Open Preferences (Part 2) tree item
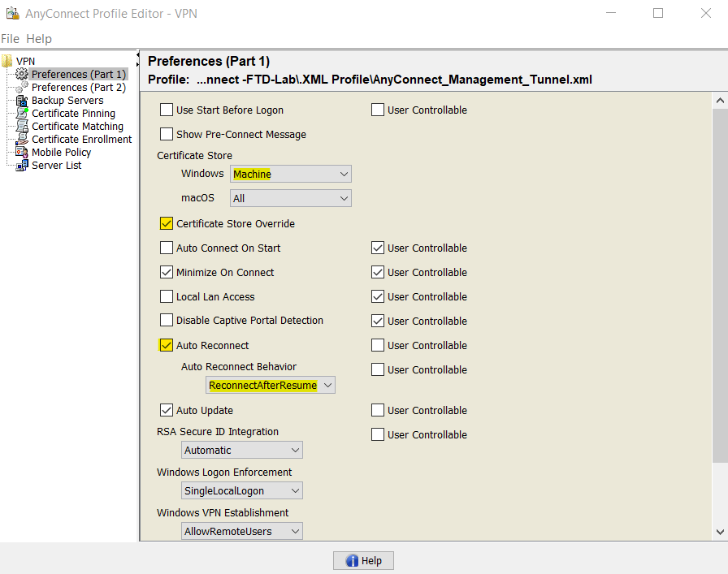 point(79,87)
